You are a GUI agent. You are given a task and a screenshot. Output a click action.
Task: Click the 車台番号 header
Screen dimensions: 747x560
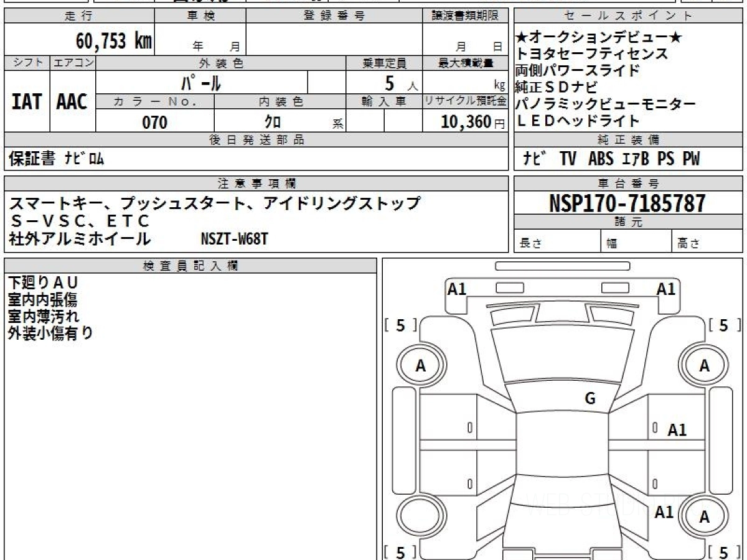point(628,184)
